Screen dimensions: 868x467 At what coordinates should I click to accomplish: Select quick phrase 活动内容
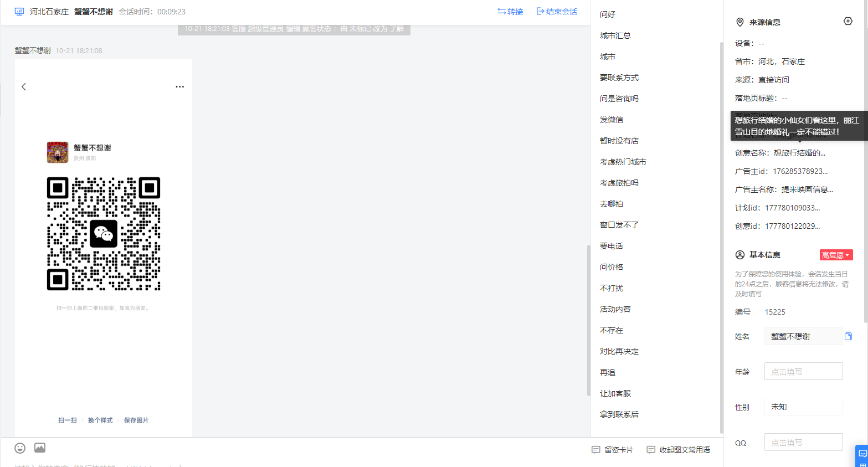615,309
